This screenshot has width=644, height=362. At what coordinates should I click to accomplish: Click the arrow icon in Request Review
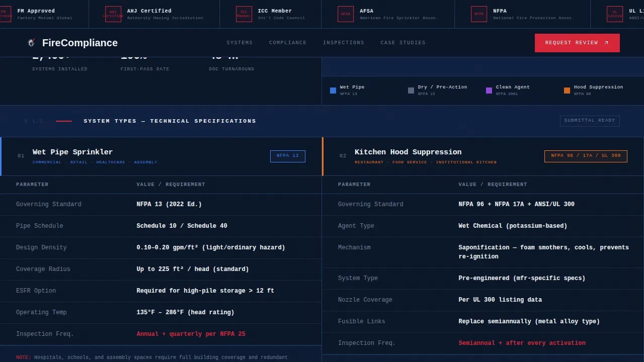[x=606, y=43]
